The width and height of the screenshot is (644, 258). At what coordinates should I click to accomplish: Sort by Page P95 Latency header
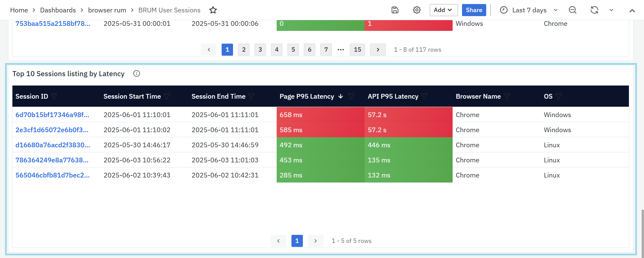pyautogui.click(x=307, y=97)
